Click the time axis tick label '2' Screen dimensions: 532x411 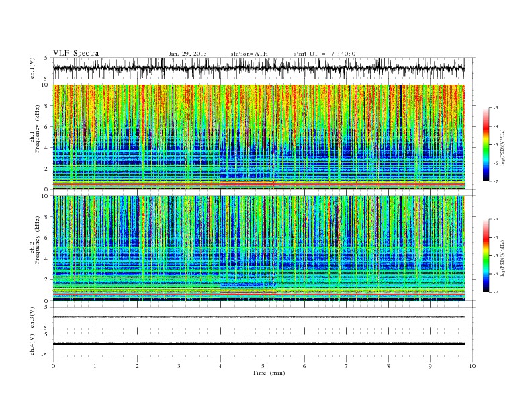coord(137,366)
